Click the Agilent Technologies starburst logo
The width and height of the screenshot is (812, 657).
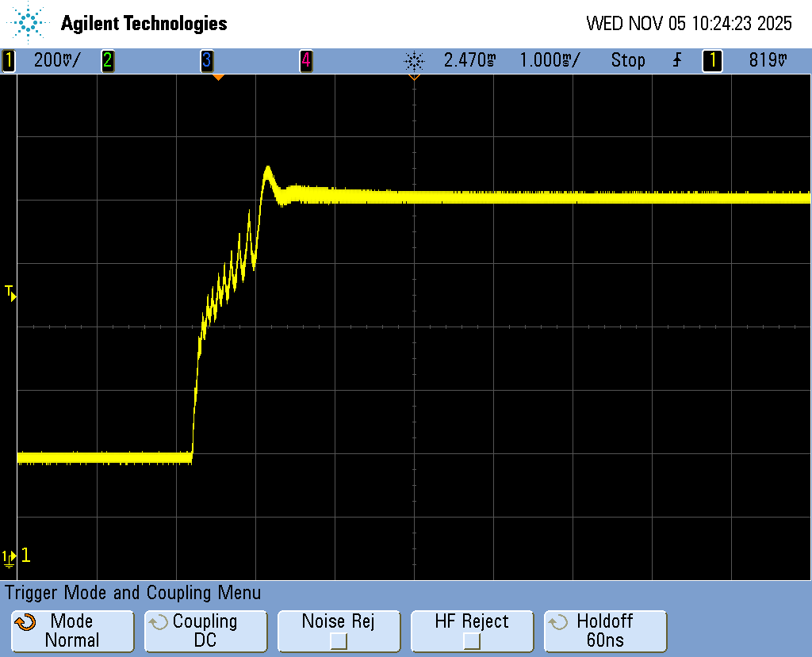pyautogui.click(x=29, y=23)
